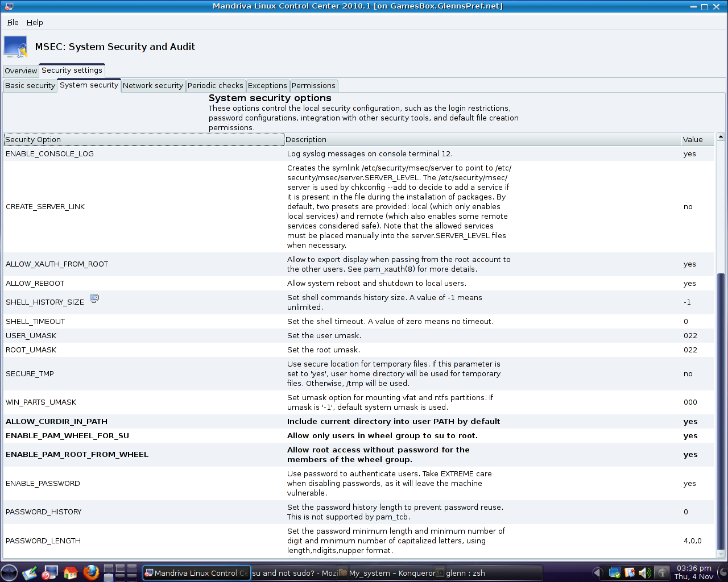
Task: Select the USER_UMASK option
Action: point(31,335)
